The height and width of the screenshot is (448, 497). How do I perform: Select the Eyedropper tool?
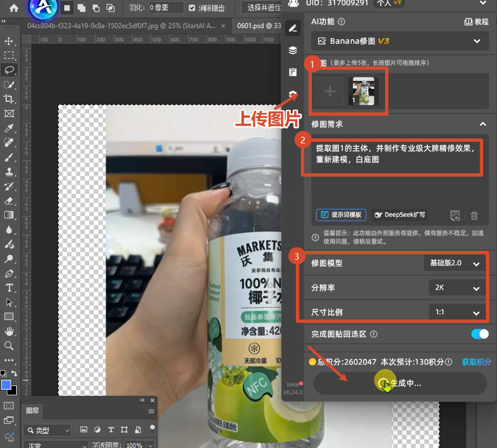[9, 128]
